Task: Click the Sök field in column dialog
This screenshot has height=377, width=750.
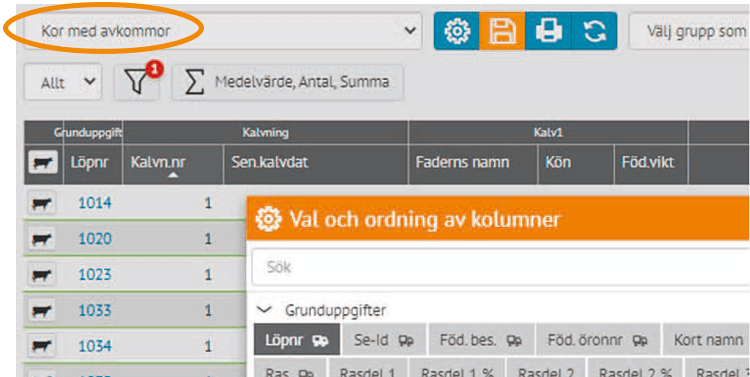Action: (500, 267)
